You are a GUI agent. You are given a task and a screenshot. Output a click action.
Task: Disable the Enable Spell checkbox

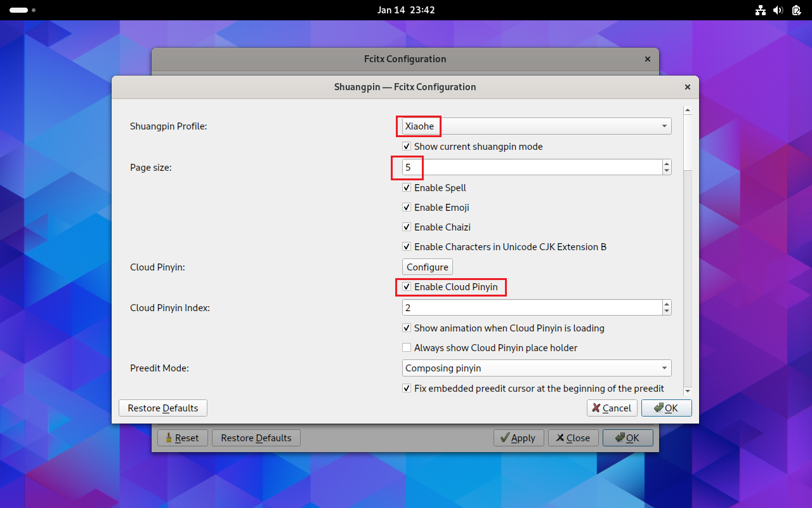[x=435, y=188]
